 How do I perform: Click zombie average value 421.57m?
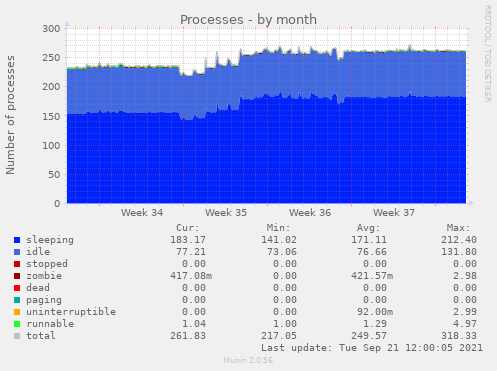[x=372, y=276]
